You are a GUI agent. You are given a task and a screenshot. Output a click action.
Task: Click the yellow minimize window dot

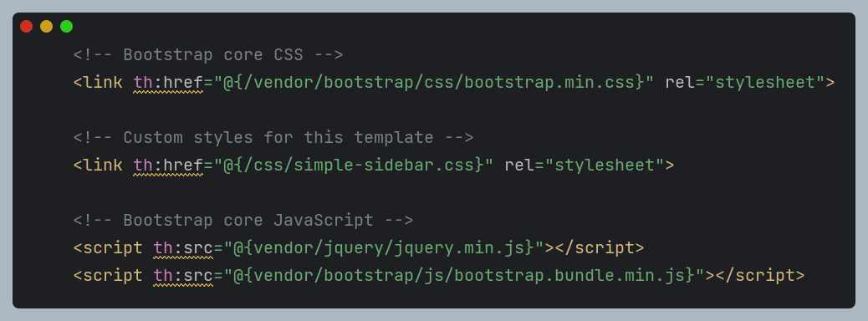[47, 26]
